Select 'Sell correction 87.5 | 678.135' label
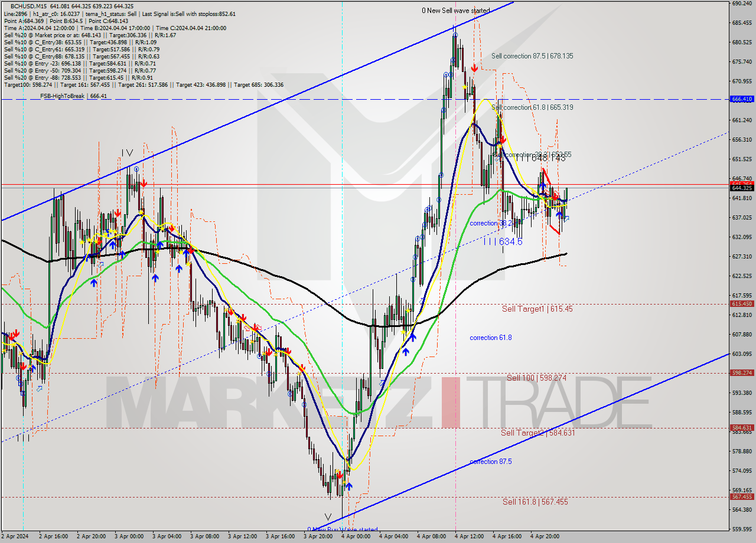Viewport: 756px width, 543px height. tap(532, 56)
